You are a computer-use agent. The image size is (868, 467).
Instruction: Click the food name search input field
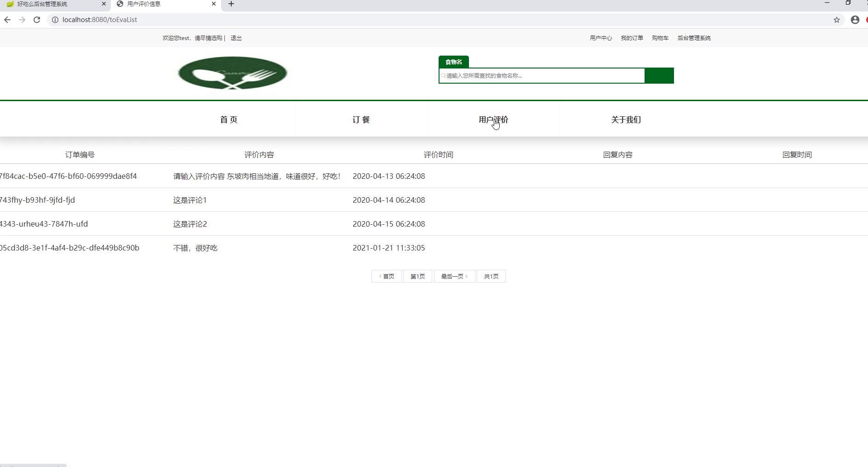pyautogui.click(x=542, y=76)
